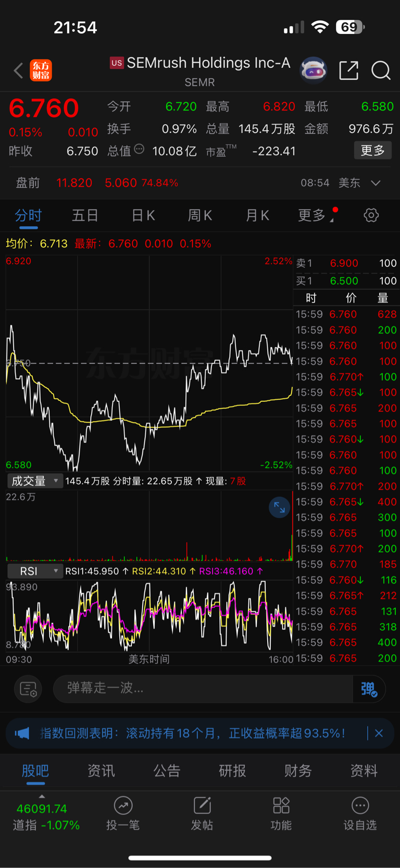The image size is (400, 868).
Task: Tap the SEMrush Holdings Inc-A title
Action: (x=208, y=63)
